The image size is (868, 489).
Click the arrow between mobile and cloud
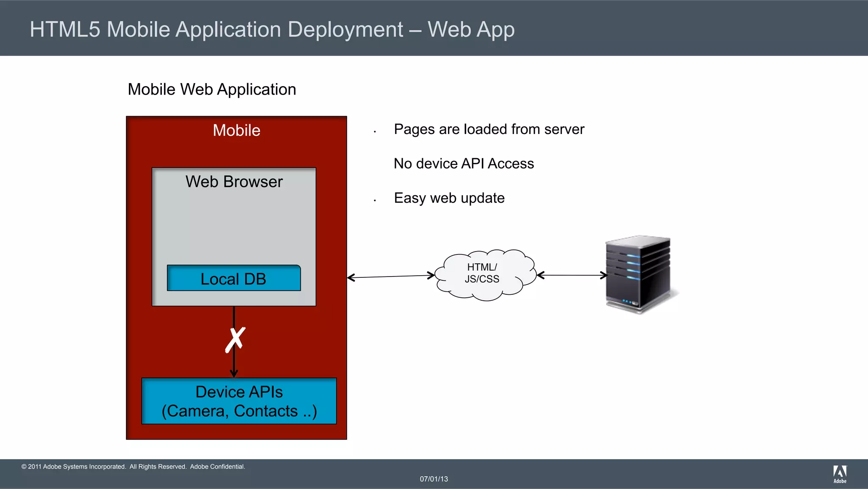click(391, 277)
